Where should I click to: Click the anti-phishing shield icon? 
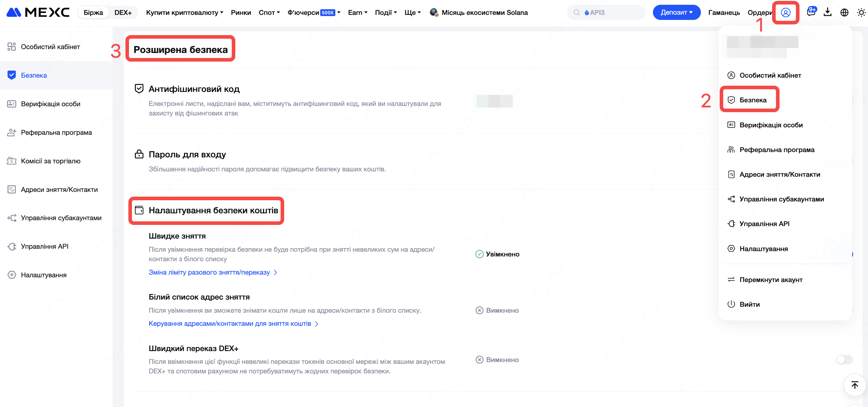point(139,89)
